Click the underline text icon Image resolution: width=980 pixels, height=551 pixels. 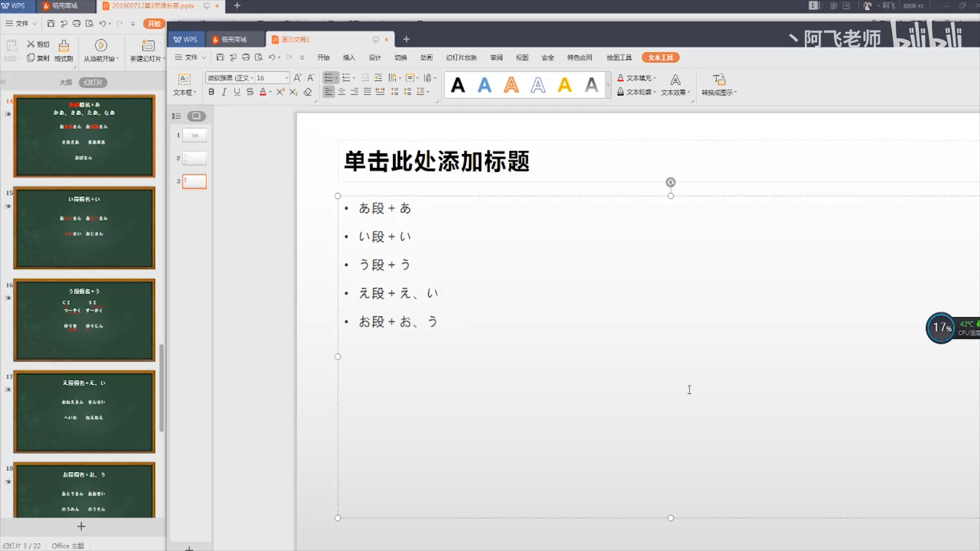pyautogui.click(x=237, y=92)
